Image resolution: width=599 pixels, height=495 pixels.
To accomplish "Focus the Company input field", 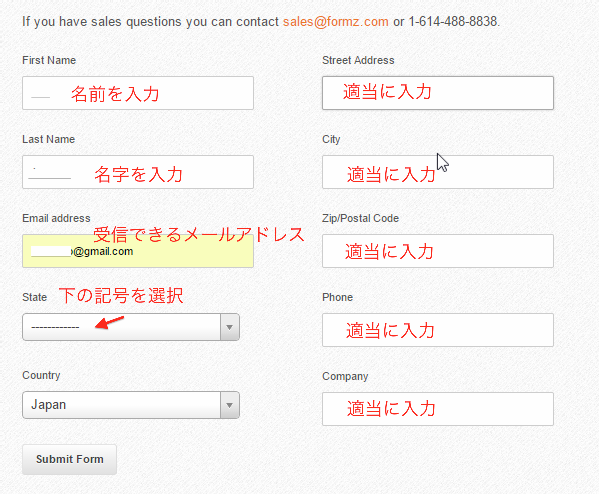I will (x=438, y=409).
